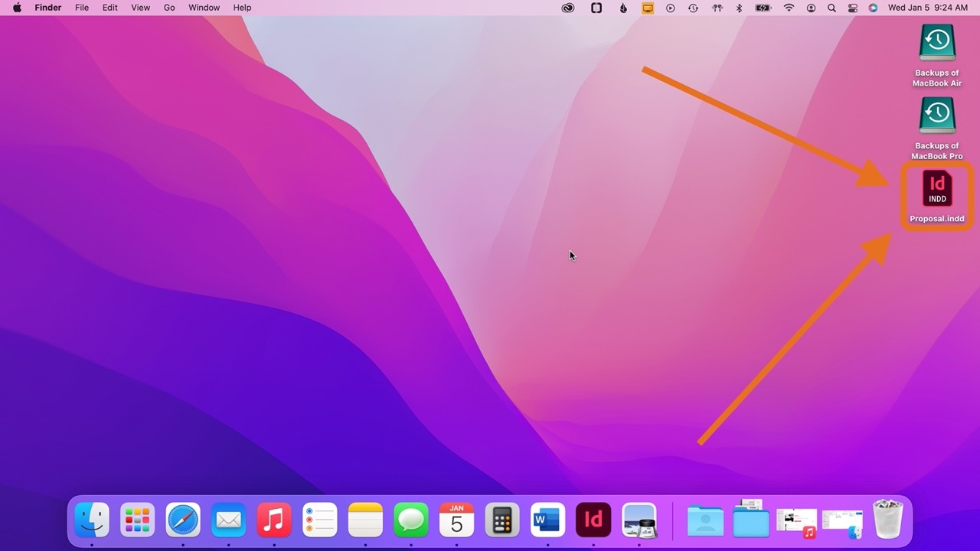Open the View menu
Screen dimensions: 980x551
pyautogui.click(x=141, y=8)
